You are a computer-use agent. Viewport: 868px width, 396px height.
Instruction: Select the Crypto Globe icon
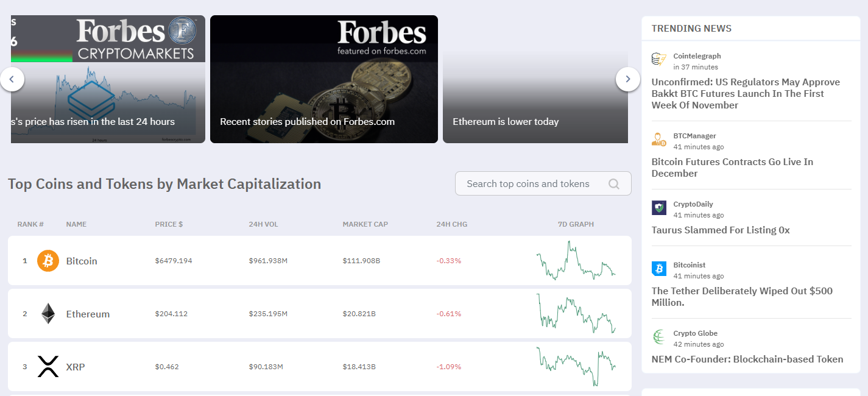tap(658, 337)
